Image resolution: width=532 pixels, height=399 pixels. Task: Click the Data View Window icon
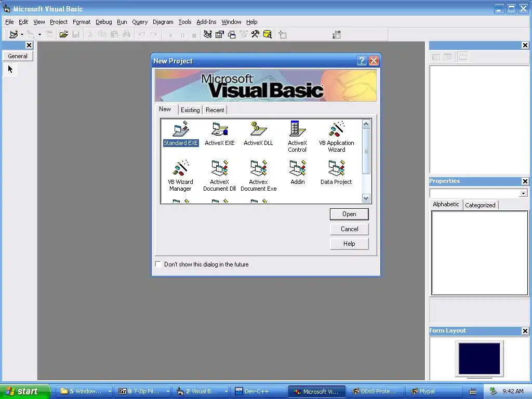268,34
